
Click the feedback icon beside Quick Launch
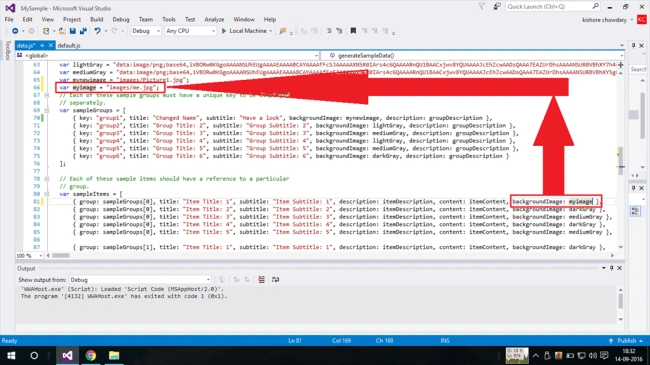coord(497,7)
